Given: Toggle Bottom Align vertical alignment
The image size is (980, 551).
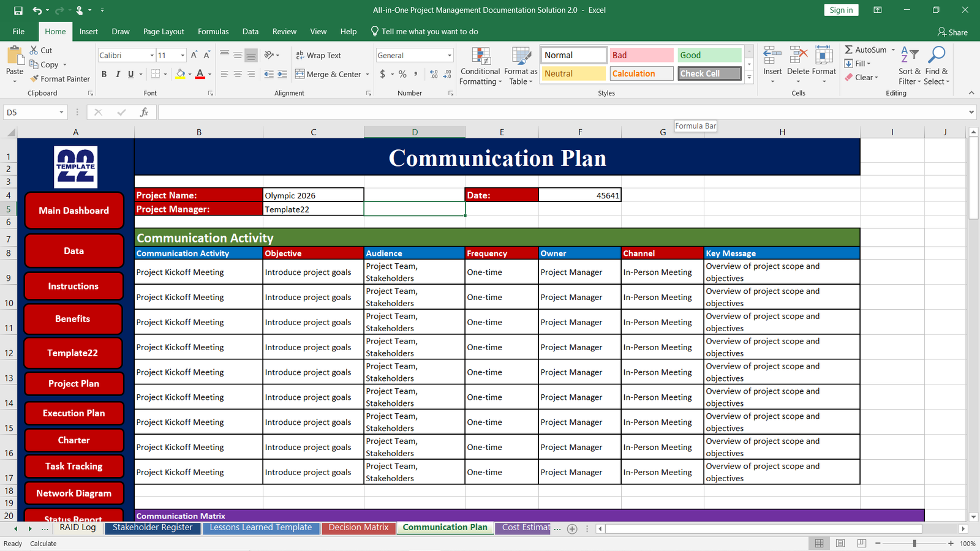Looking at the screenshot, I should click(251, 55).
